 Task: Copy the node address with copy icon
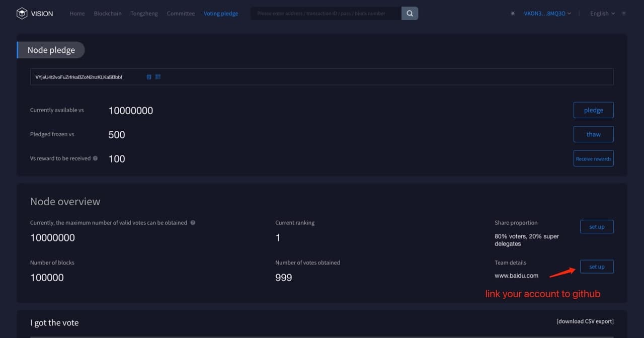pyautogui.click(x=149, y=77)
